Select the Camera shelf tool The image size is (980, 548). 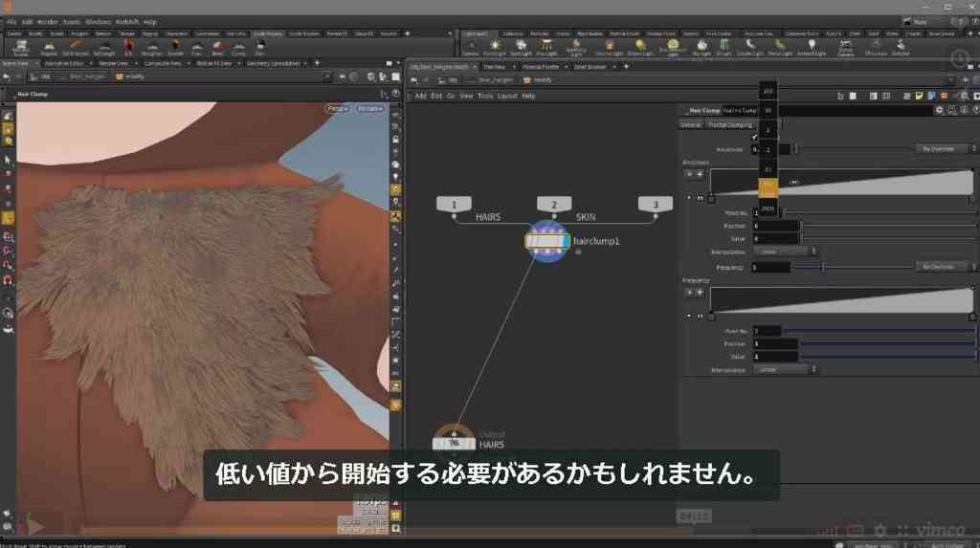click(x=471, y=48)
